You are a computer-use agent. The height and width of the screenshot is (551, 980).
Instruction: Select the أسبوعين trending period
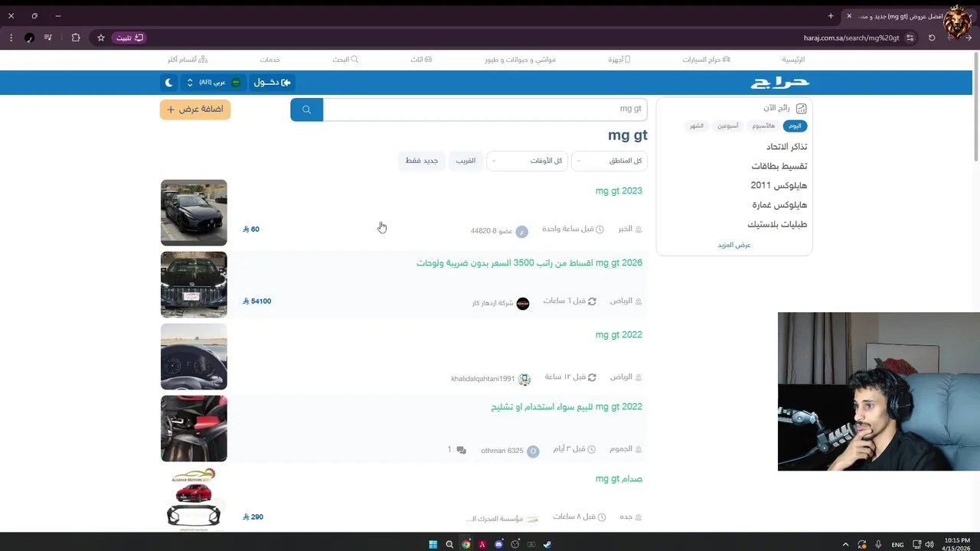tap(727, 126)
